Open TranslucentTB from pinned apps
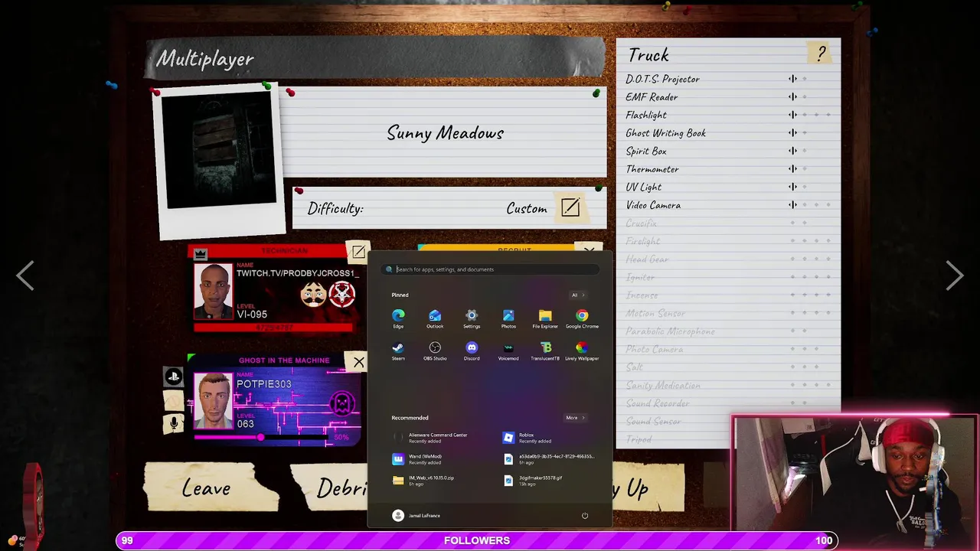Viewport: 980px width, 551px height. 545,351
